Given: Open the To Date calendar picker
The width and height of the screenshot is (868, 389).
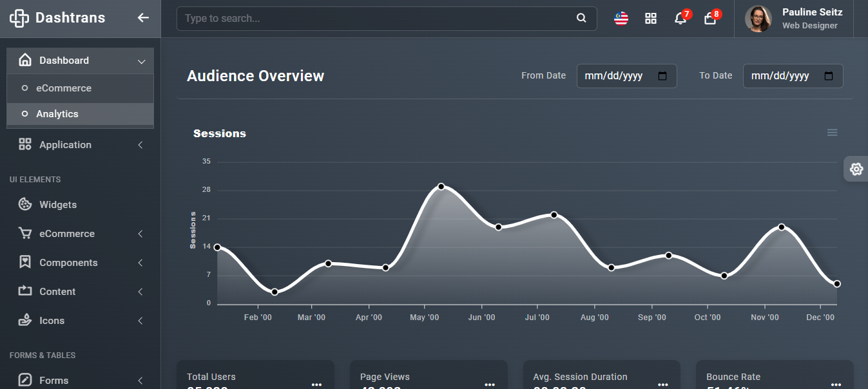Looking at the screenshot, I should coord(829,76).
